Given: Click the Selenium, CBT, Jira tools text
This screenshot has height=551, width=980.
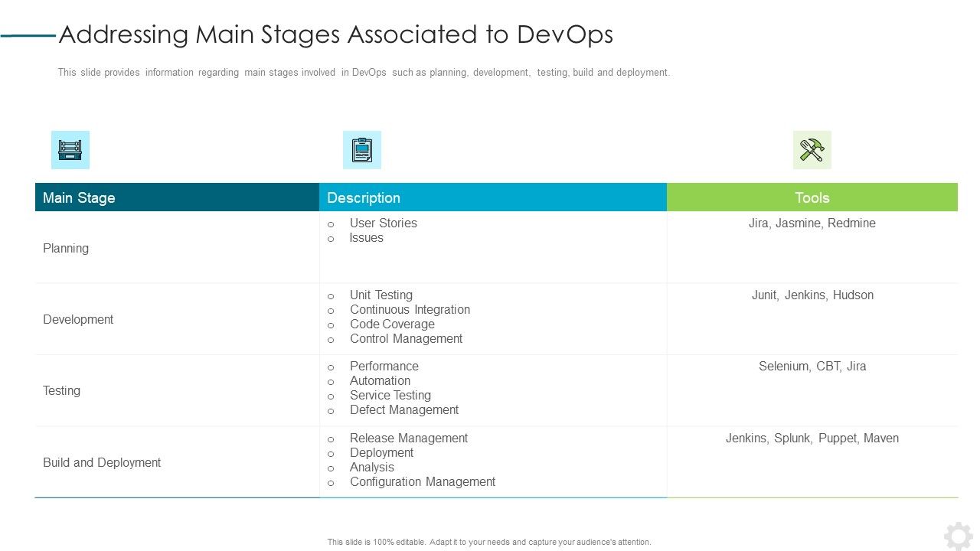Looking at the screenshot, I should 812,366.
